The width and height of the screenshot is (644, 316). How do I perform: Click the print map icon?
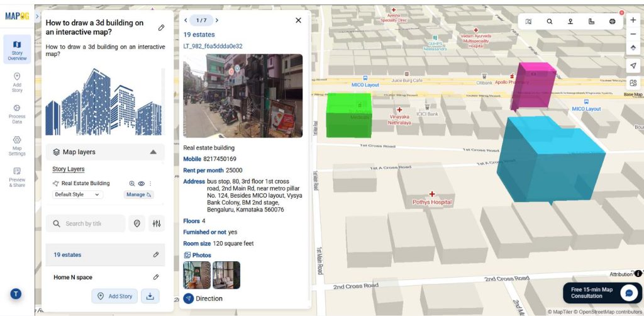point(612,21)
